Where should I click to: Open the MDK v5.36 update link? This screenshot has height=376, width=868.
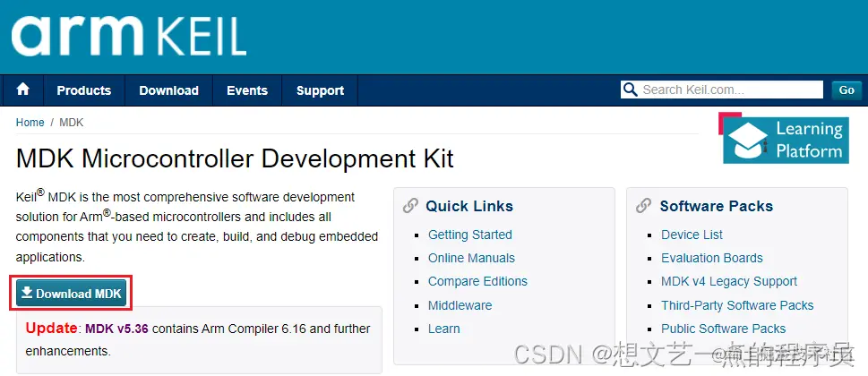[116, 329]
